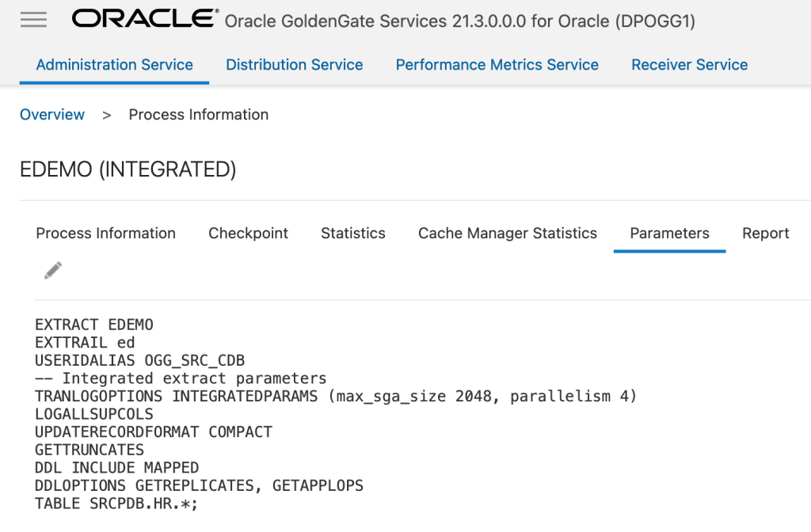Navigate back via the Overview breadcrumb link
Screen dimensions: 811x532
click(52, 115)
